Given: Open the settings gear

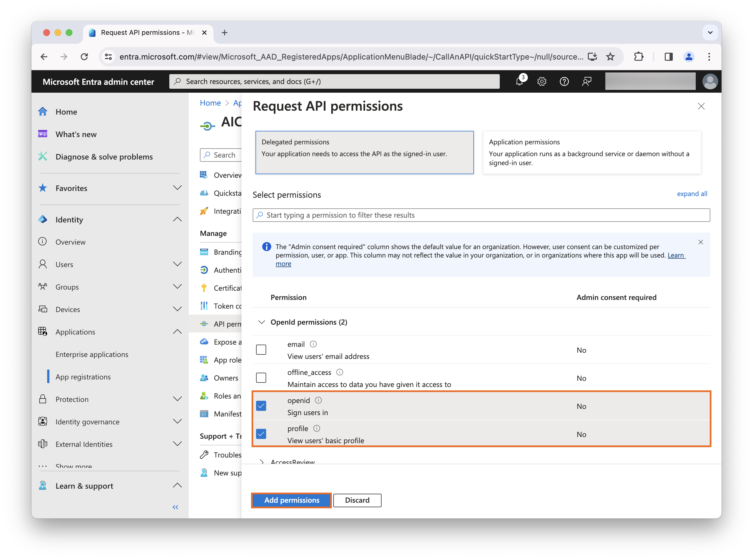Looking at the screenshot, I should (x=542, y=81).
